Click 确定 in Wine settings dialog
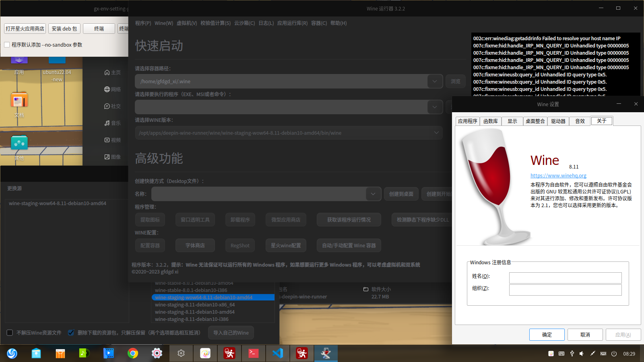 pos(547,335)
